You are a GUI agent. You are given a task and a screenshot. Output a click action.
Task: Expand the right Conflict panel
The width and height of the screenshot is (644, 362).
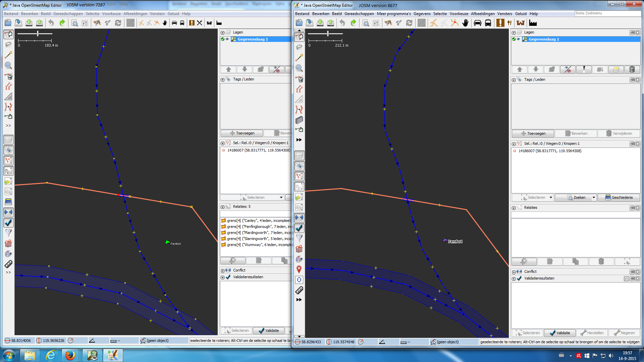514,272
